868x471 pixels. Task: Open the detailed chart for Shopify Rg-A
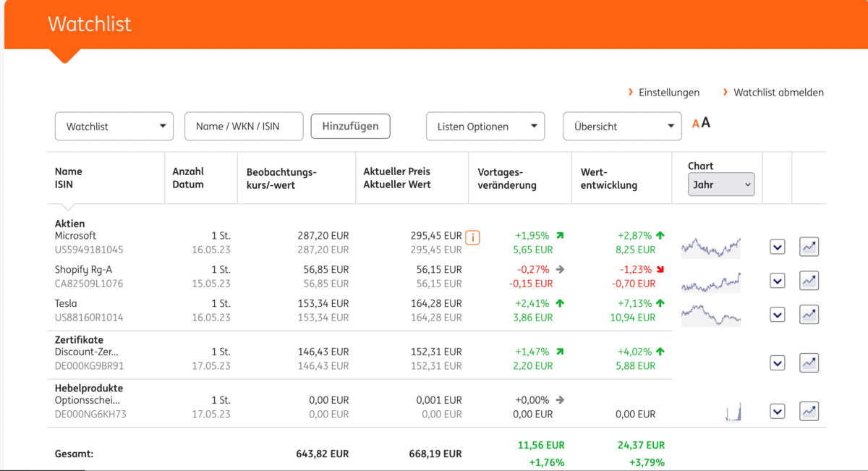(x=809, y=280)
